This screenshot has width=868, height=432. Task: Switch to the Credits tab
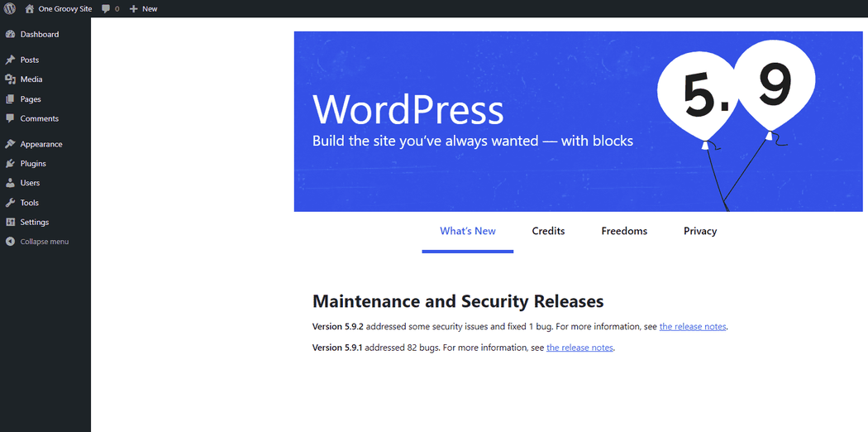point(549,232)
